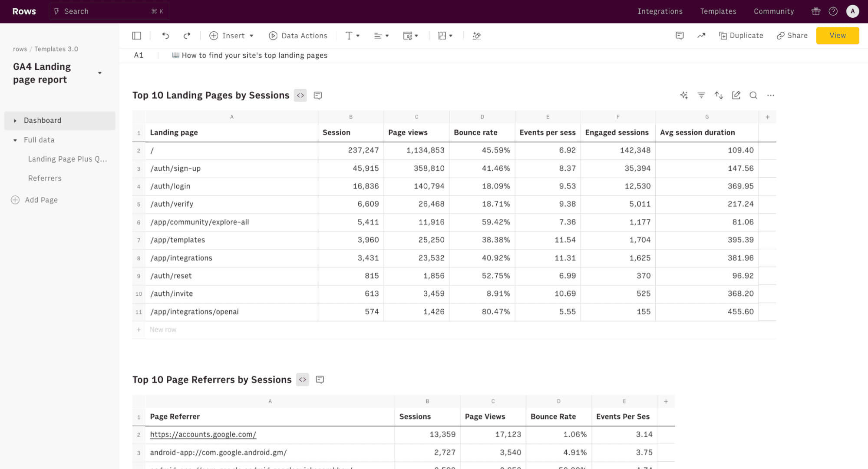Open Landing Page Plus Q... page

coord(67,159)
